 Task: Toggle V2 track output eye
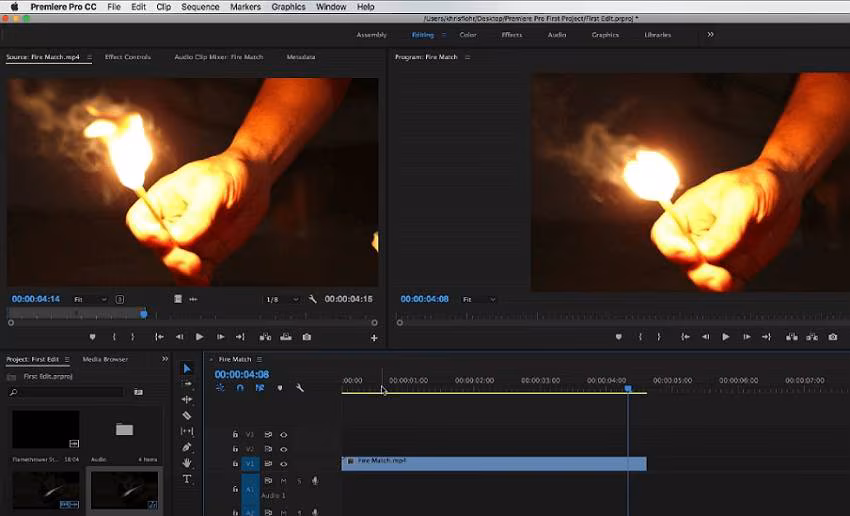point(284,449)
